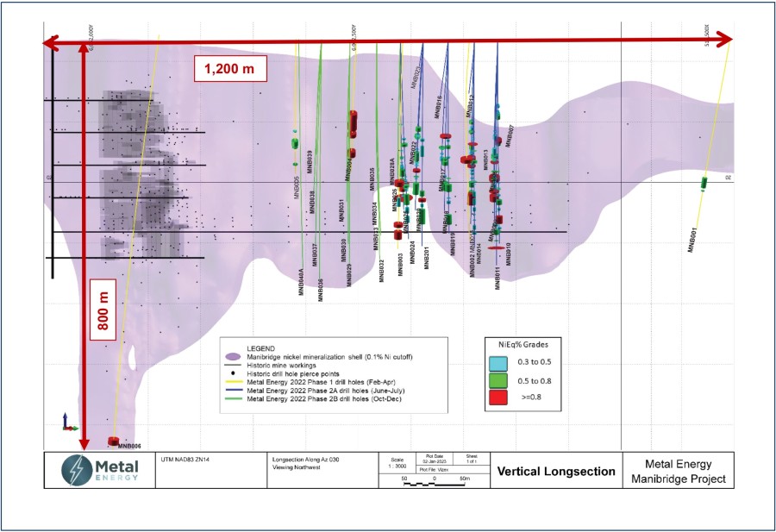Screen dimensions: 776x532
Task: Click the MNB024 drill hole label
Action: (412, 253)
